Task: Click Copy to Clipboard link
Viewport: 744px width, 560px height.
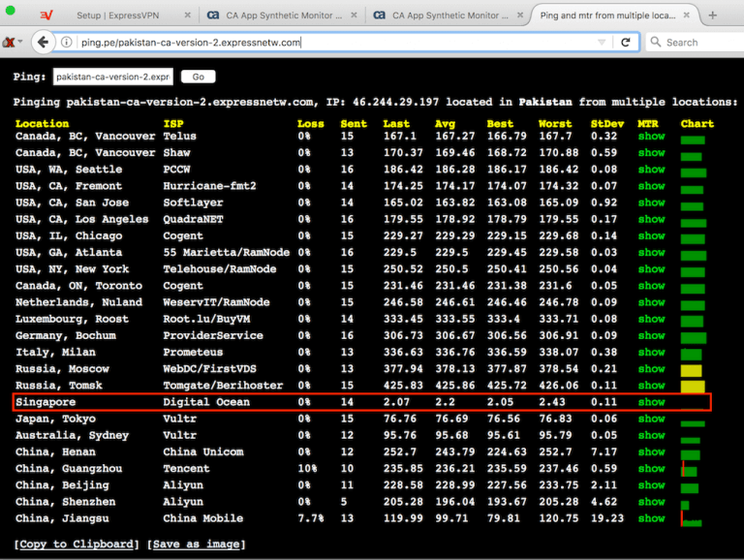Action: click(77, 544)
